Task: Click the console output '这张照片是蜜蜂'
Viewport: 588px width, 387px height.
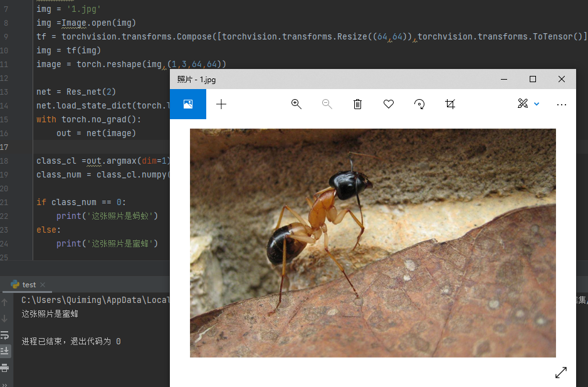Action: (50, 314)
